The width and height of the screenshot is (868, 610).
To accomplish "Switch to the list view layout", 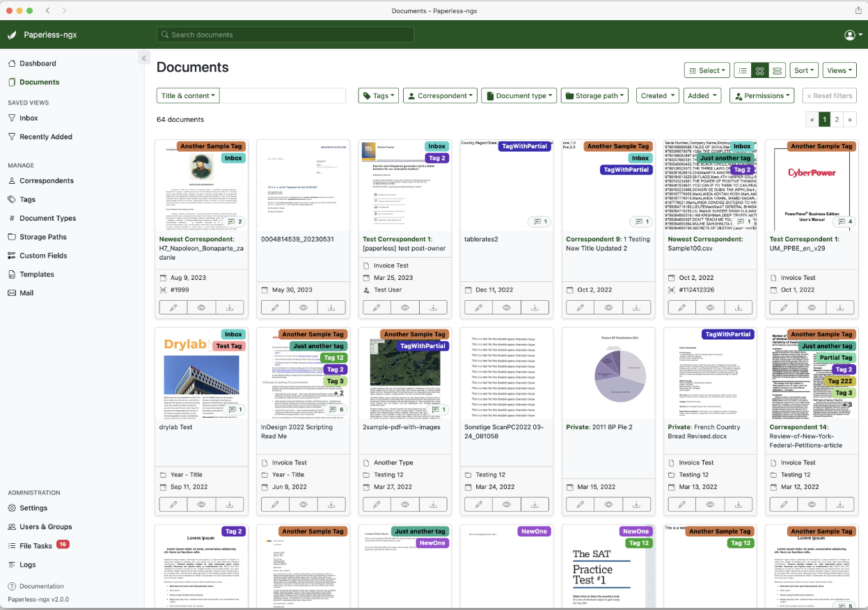I will [x=743, y=70].
